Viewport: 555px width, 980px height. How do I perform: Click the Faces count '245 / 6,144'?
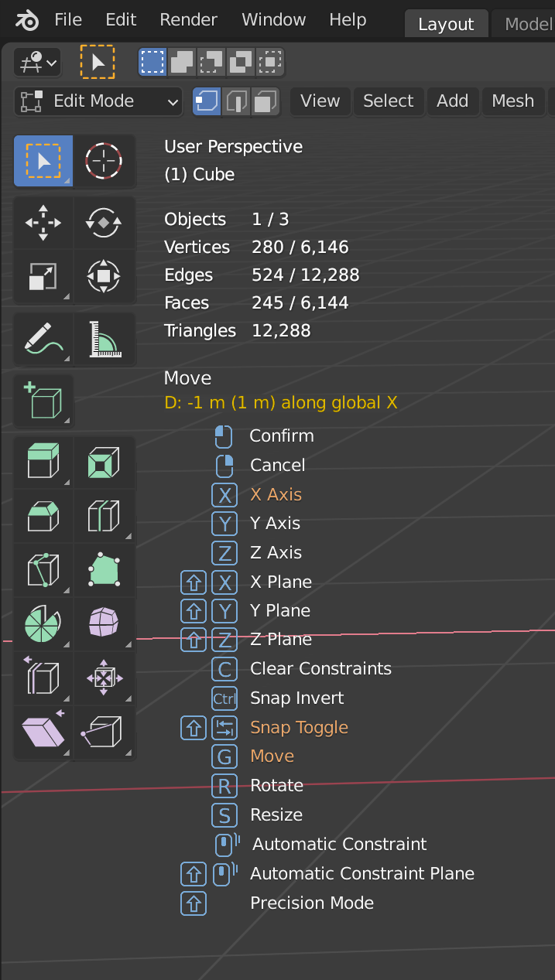pos(300,303)
